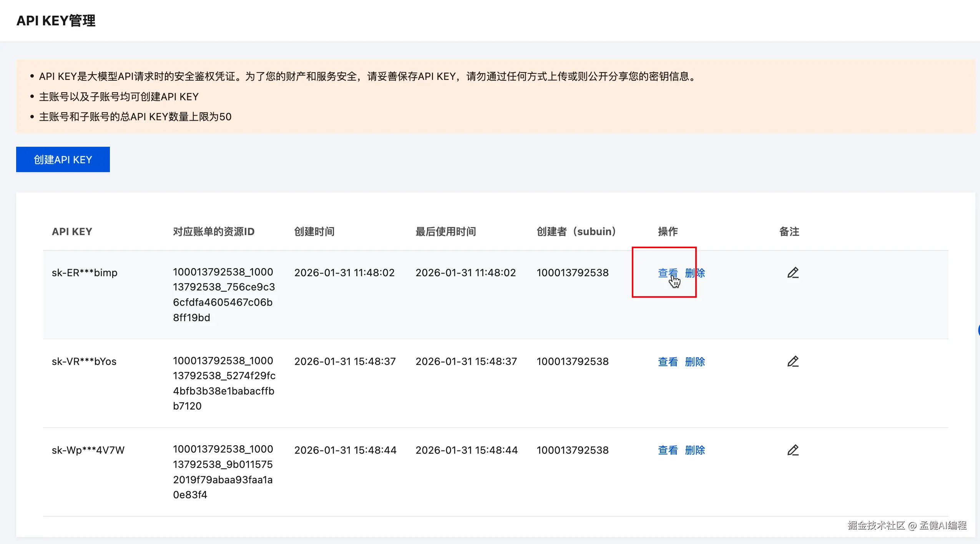Image resolution: width=980 pixels, height=544 pixels.
Task: Delete the sk-VR***bYos key via 删除
Action: pos(695,362)
